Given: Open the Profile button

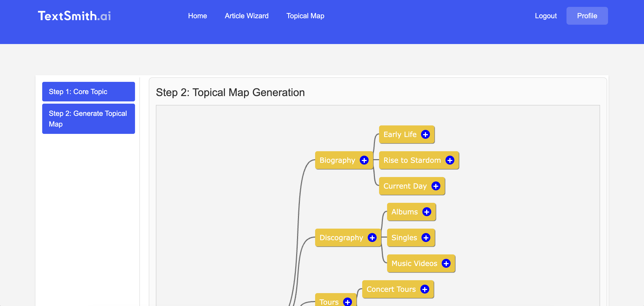Looking at the screenshot, I should pyautogui.click(x=587, y=16).
